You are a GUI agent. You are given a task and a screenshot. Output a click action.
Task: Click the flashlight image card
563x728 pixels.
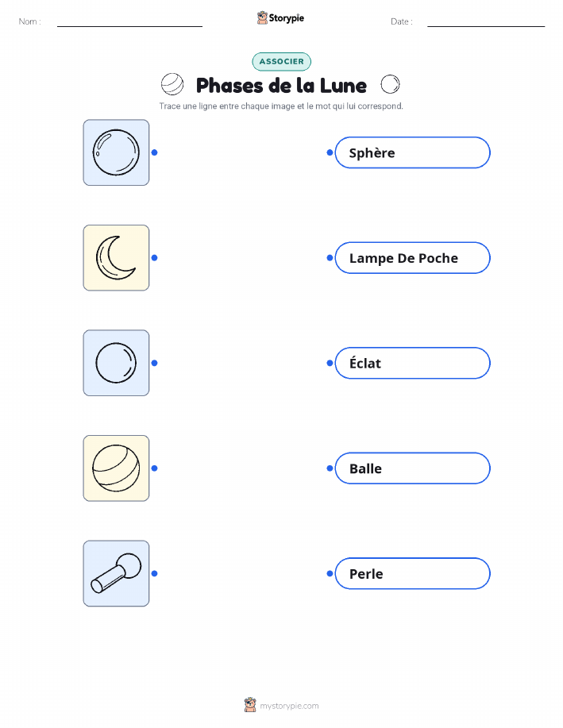pos(116,573)
